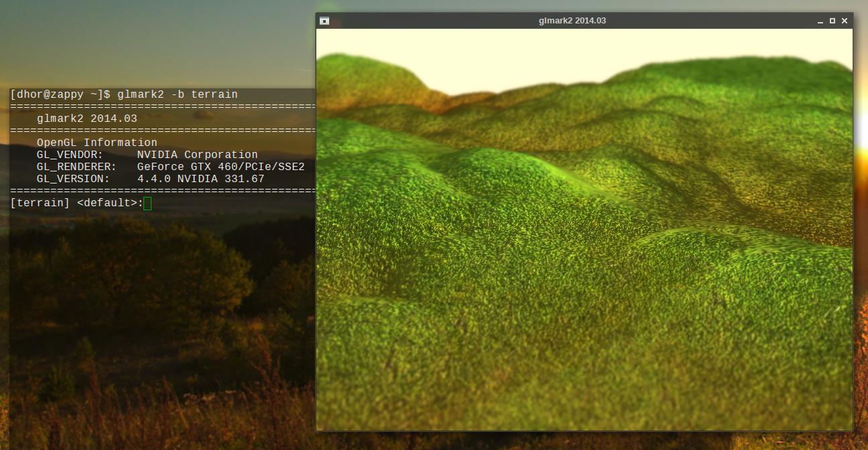
Task: Click 'NVIDIA Corporation' vendor value
Action: 197,155
